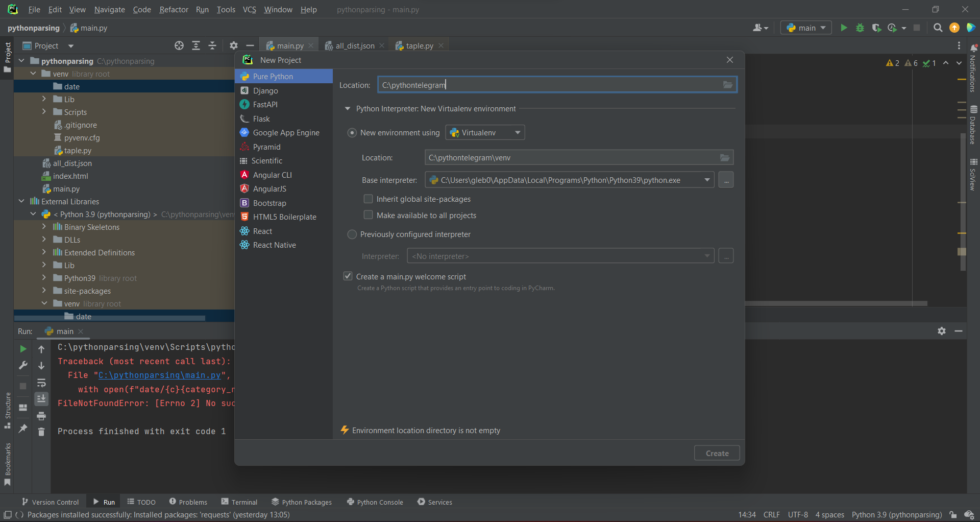Open Search Everywhere via the magnifier icon
The height and width of the screenshot is (522, 980).
(x=938, y=28)
